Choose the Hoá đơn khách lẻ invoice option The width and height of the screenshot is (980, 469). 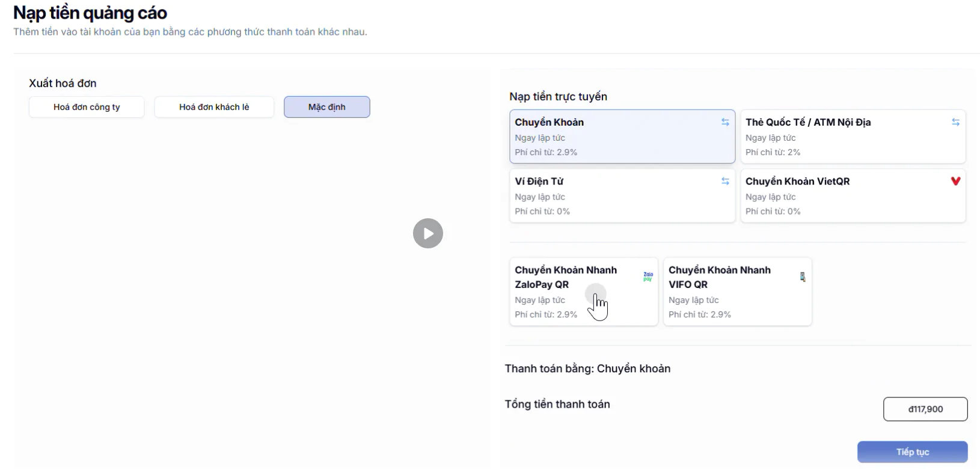(x=214, y=107)
